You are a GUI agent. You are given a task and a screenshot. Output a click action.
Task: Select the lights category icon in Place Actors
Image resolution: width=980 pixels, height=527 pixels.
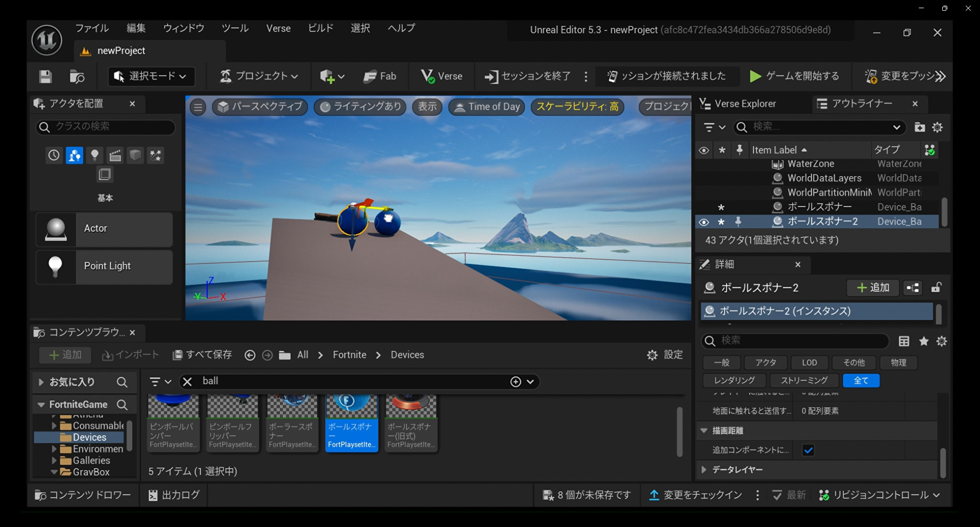(94, 155)
